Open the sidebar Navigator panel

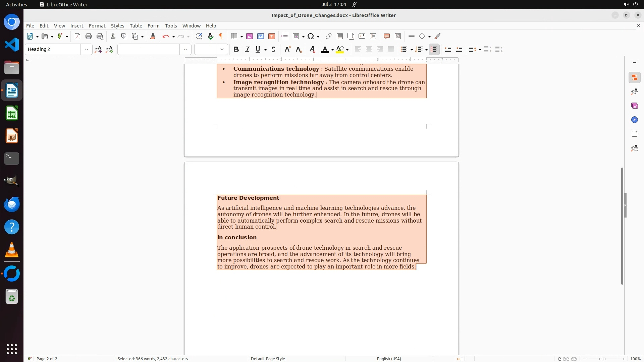coord(634,120)
